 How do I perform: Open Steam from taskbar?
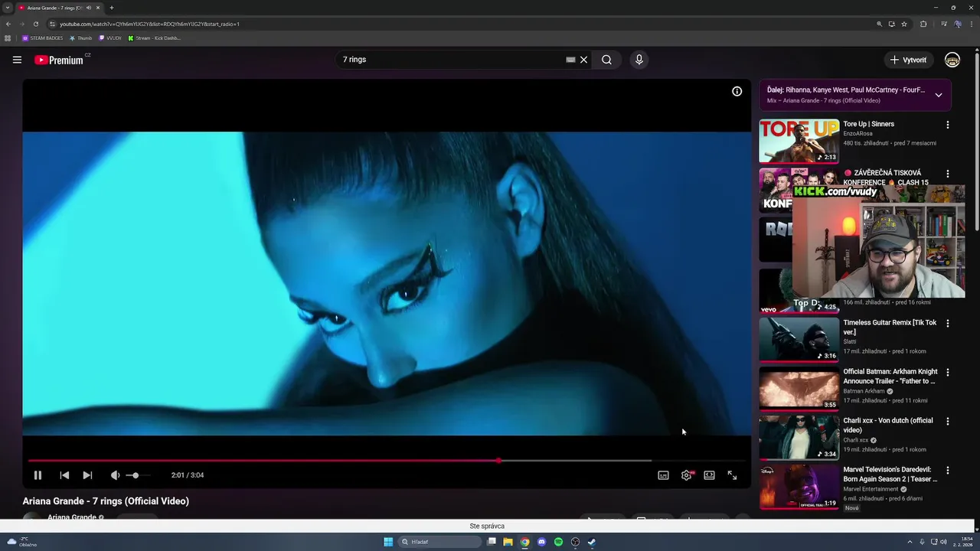[x=592, y=542]
